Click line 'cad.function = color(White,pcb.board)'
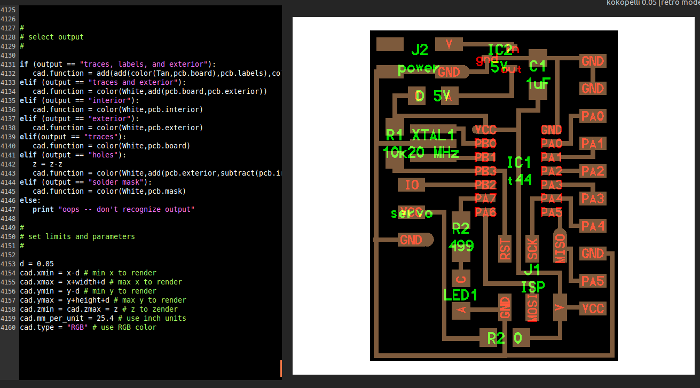This screenshot has height=388, width=700. [x=111, y=146]
